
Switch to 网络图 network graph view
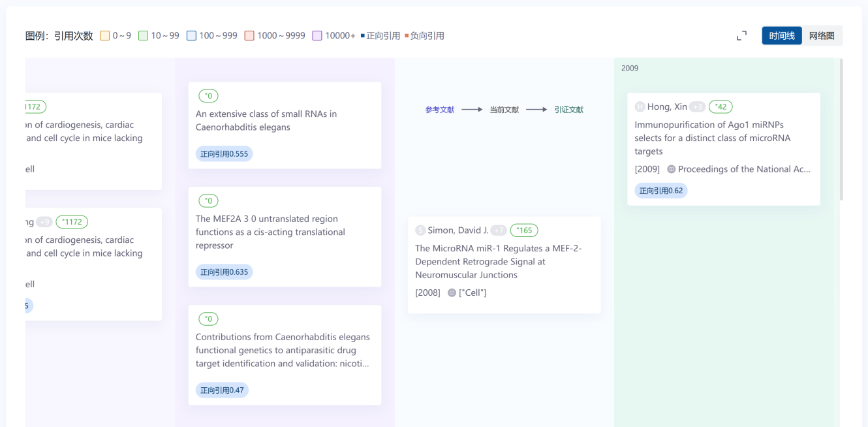[822, 36]
